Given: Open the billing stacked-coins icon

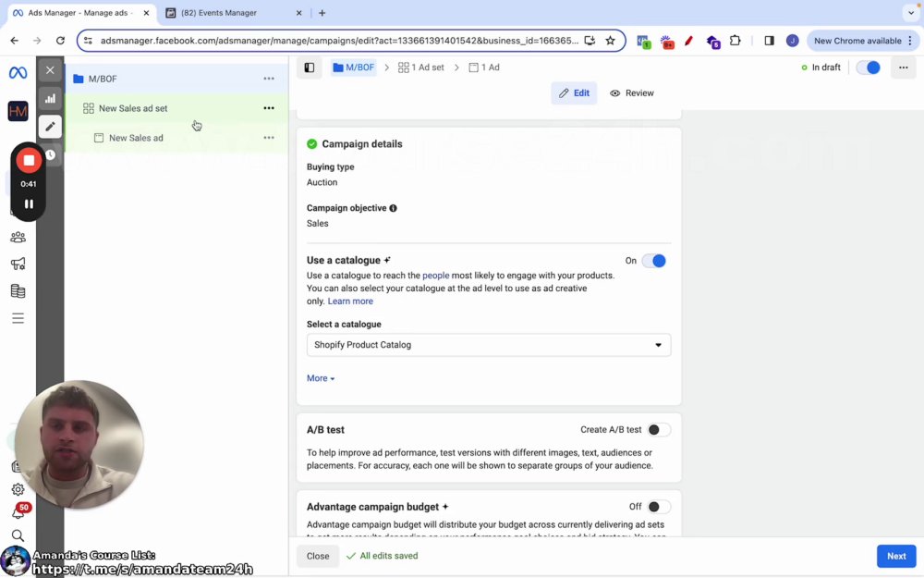Looking at the screenshot, I should [18, 290].
